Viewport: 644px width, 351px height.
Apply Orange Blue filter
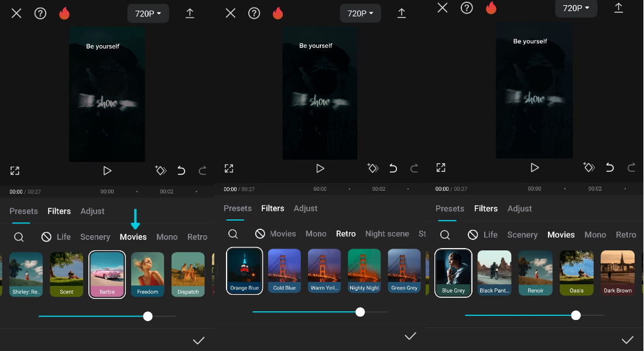[244, 270]
